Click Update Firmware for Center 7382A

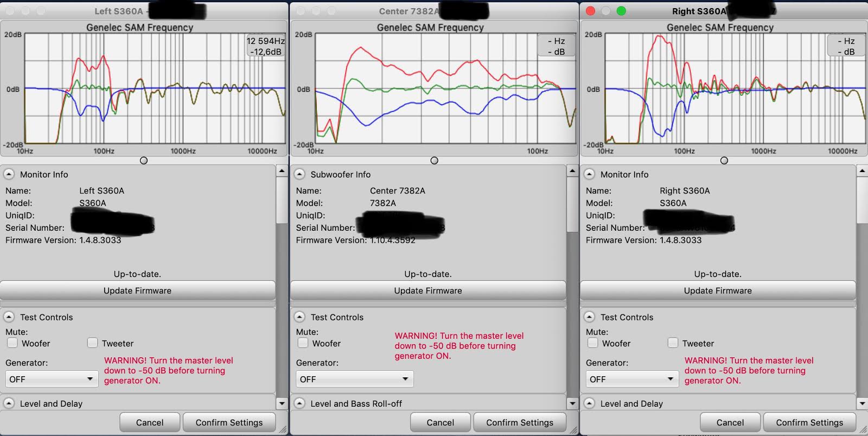pos(428,290)
